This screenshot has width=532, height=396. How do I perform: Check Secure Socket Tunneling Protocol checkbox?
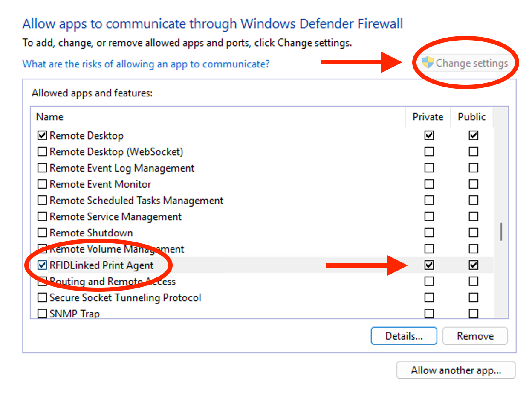click(42, 298)
